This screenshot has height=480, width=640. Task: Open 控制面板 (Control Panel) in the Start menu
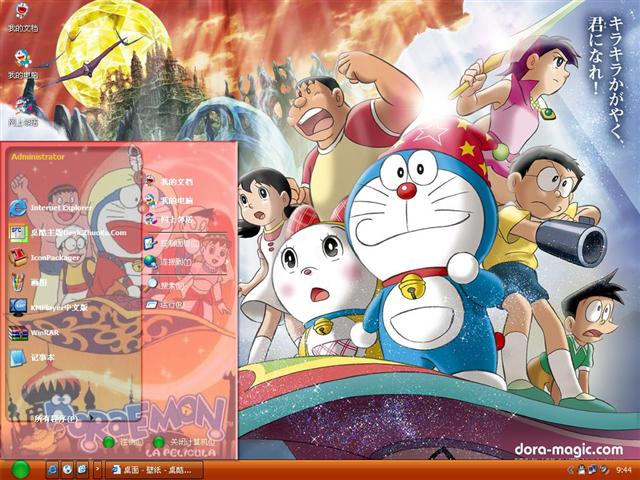tap(171, 243)
